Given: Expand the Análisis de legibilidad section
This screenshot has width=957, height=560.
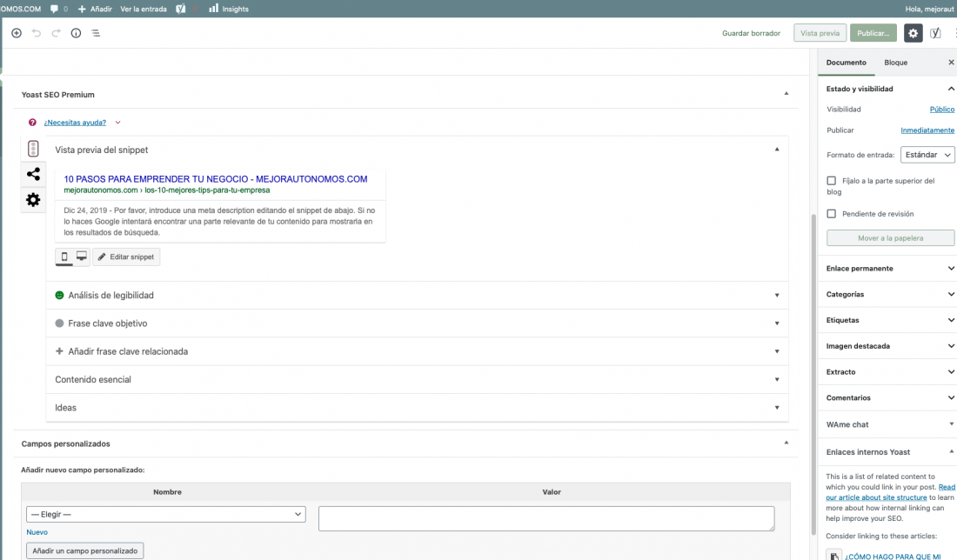Looking at the screenshot, I should click(417, 296).
